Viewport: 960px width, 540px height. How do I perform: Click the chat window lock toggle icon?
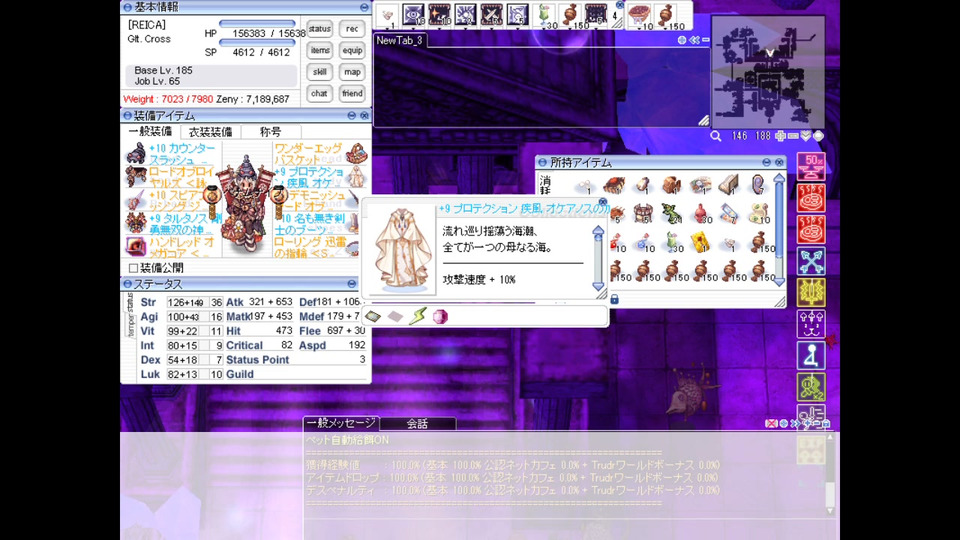[x=826, y=423]
